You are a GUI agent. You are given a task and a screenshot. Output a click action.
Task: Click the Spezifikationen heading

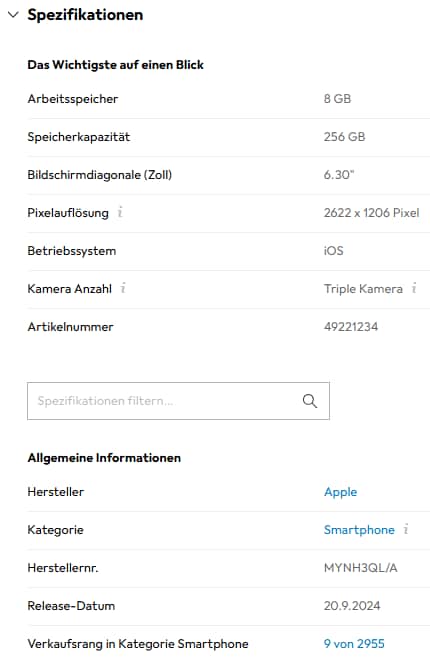tap(85, 15)
